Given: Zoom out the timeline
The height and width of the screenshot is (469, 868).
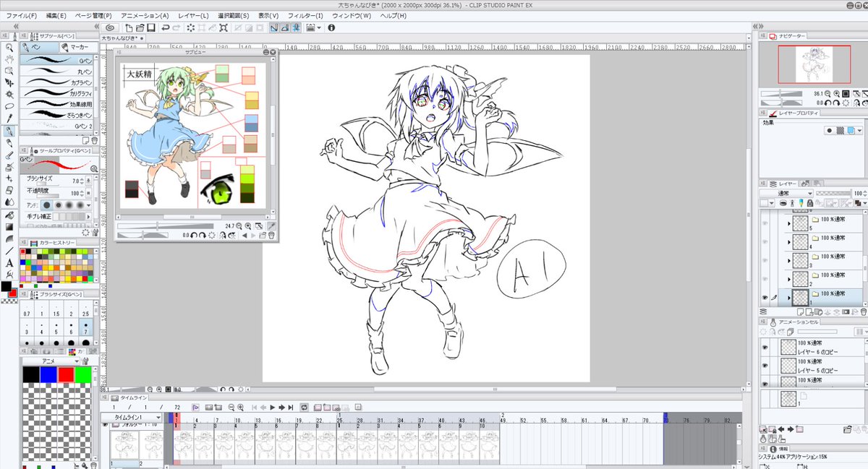Looking at the screenshot, I should point(231,408).
